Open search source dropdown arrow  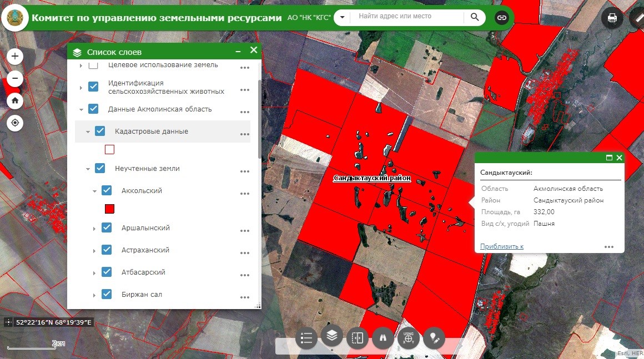(x=342, y=18)
